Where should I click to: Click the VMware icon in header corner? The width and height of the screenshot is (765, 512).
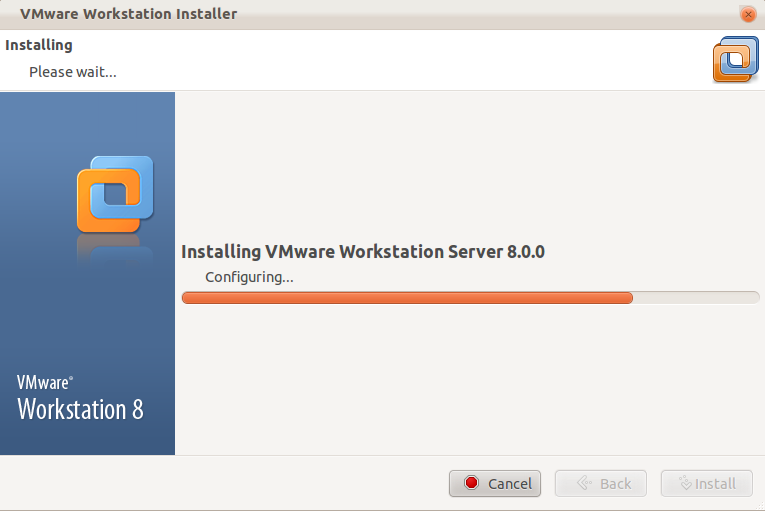736,59
